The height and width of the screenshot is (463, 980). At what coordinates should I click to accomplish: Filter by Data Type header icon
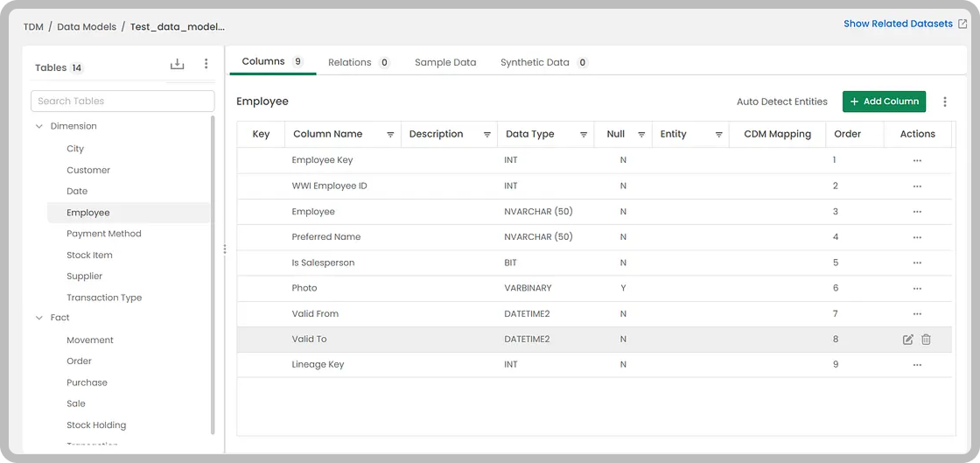click(583, 134)
